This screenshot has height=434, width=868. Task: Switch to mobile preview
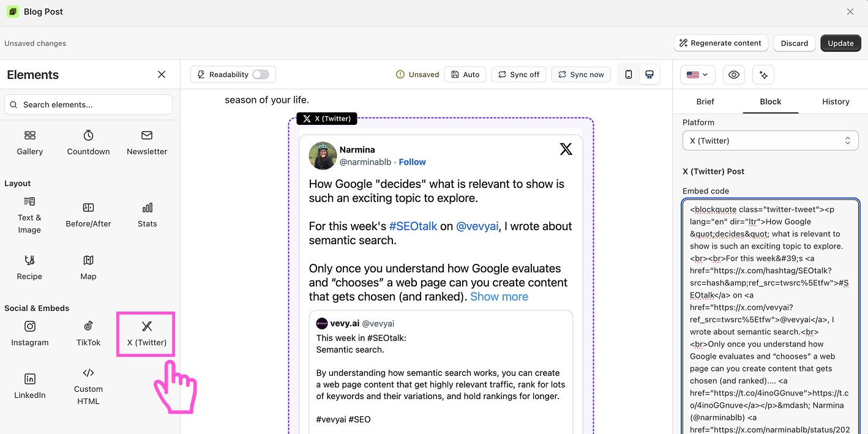click(x=629, y=75)
